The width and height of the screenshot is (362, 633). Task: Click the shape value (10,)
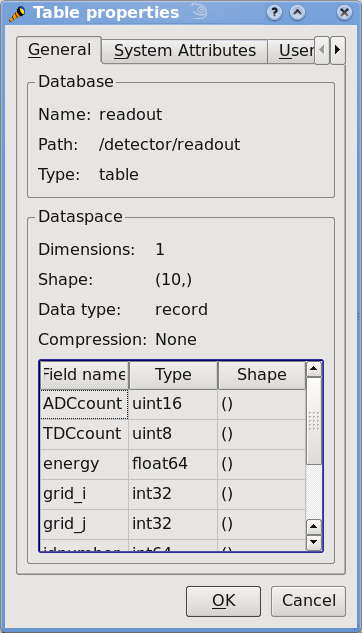point(174,280)
